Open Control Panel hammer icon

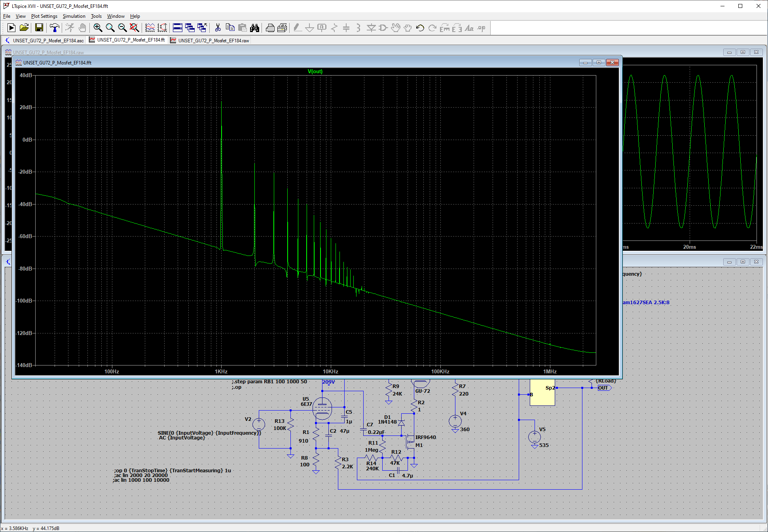pyautogui.click(x=54, y=28)
